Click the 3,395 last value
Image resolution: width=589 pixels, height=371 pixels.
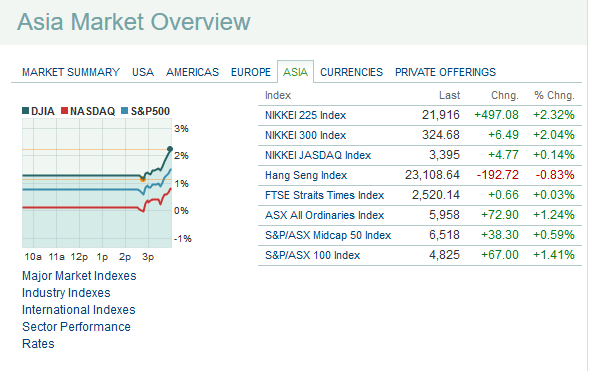pos(444,155)
